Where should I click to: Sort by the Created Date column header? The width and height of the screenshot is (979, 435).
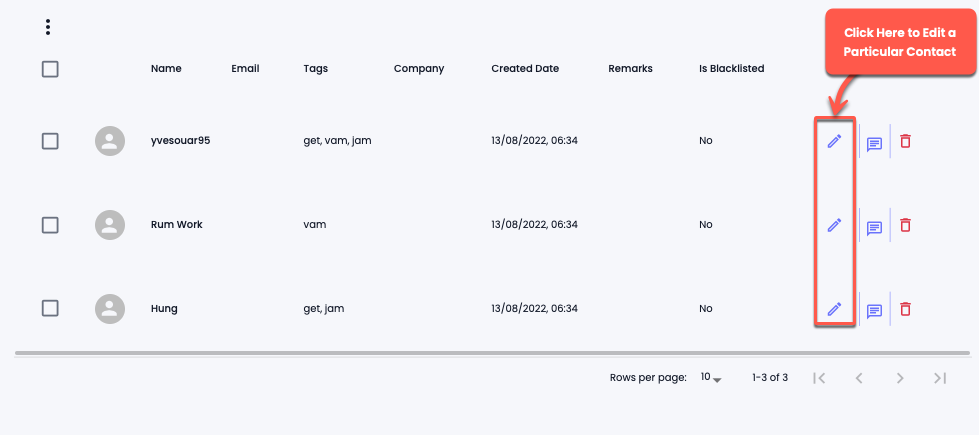(525, 69)
